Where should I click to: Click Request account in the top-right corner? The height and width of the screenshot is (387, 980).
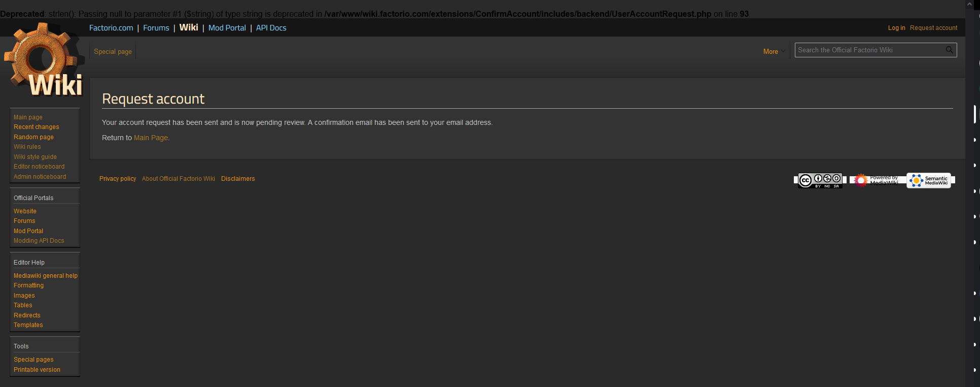click(933, 28)
